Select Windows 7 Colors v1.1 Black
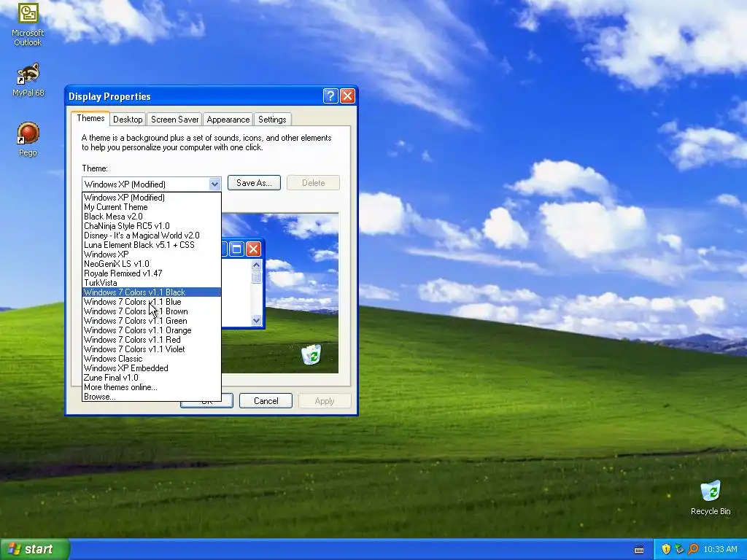This screenshot has height=560, width=747. pos(152,292)
